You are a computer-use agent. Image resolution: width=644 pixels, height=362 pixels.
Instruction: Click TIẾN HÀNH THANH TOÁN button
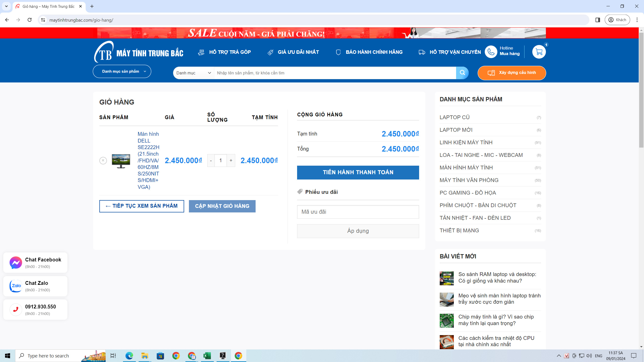coord(358,172)
